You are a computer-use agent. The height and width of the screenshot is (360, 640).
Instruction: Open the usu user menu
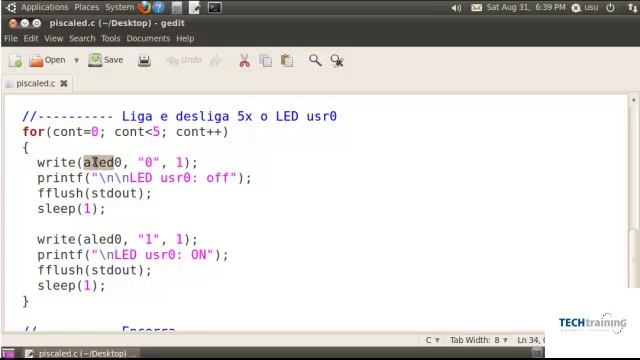click(x=585, y=7)
